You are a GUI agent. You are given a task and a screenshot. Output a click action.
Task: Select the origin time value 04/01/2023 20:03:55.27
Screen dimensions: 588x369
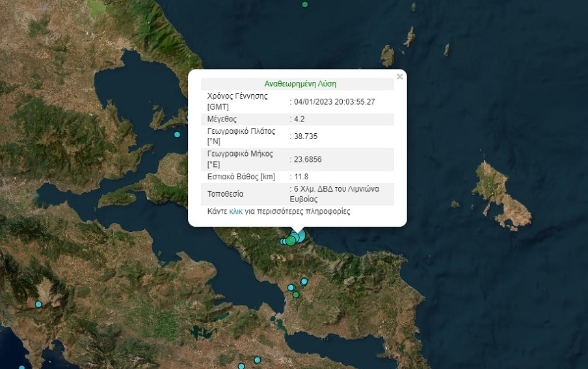tap(334, 101)
